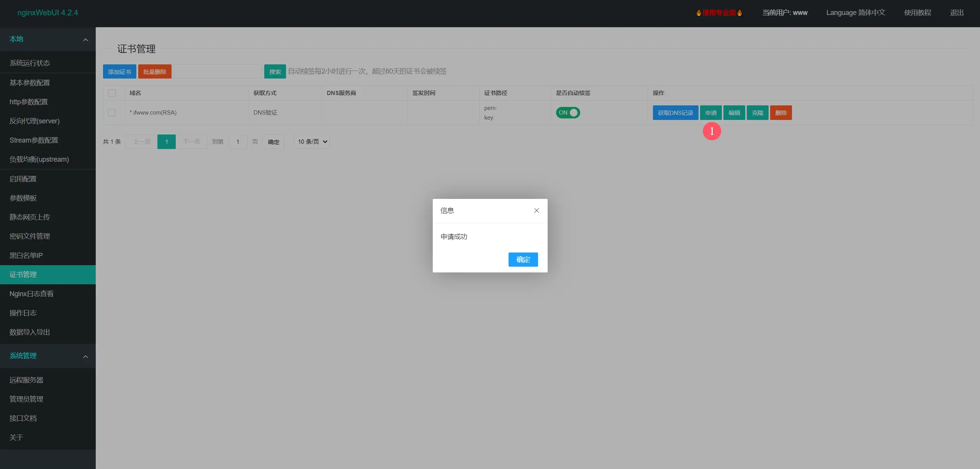This screenshot has width=980, height=469.
Task: Collapse the 本地 sidebar section chevron
Action: click(x=85, y=39)
